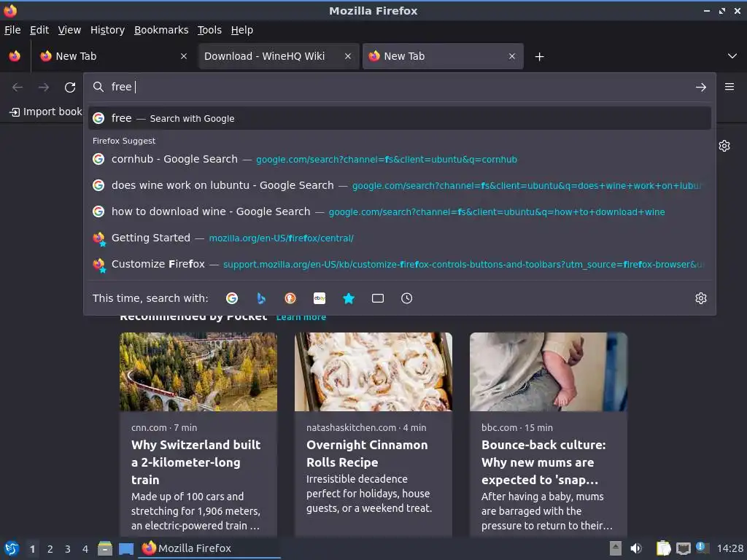Screen dimensions: 747x560
Task: Click the taskbar clock showing 14:28
Action: [729, 548]
